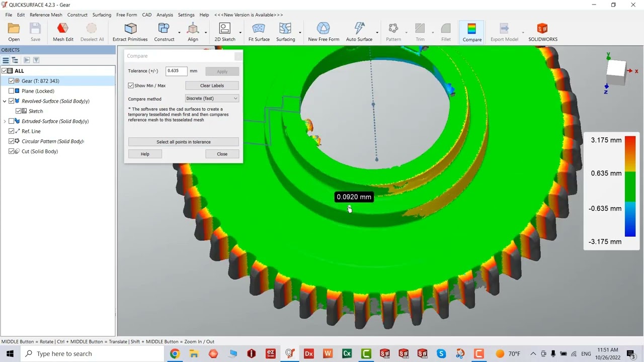644x362 pixels.
Task: Toggle the Compare tool
Action: (472, 32)
